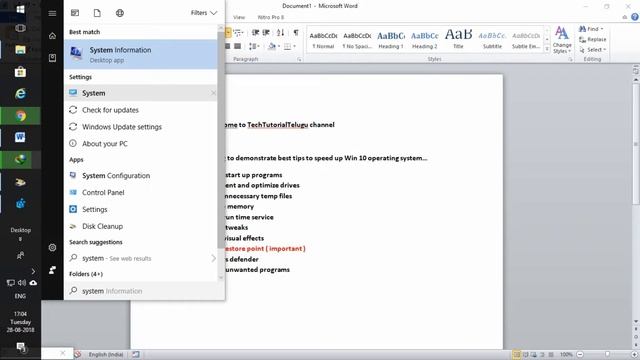
Task: Apply the Title style
Action: pos(458,40)
